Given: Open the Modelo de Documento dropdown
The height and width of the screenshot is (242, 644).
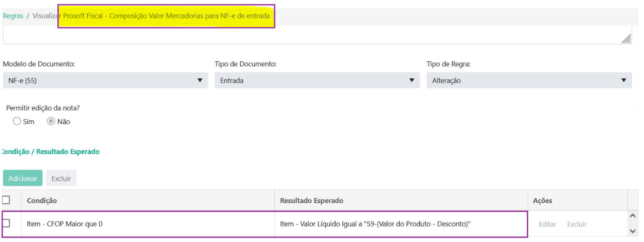Looking at the screenshot, I should click(105, 80).
